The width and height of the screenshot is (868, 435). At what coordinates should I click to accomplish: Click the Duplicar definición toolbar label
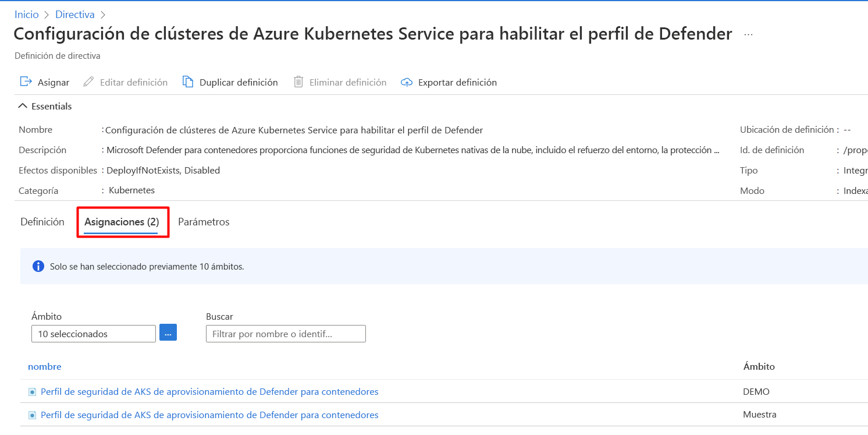point(239,83)
